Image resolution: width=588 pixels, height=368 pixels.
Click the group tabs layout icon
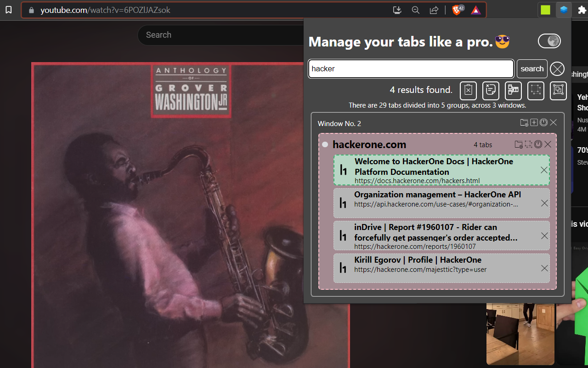click(513, 90)
